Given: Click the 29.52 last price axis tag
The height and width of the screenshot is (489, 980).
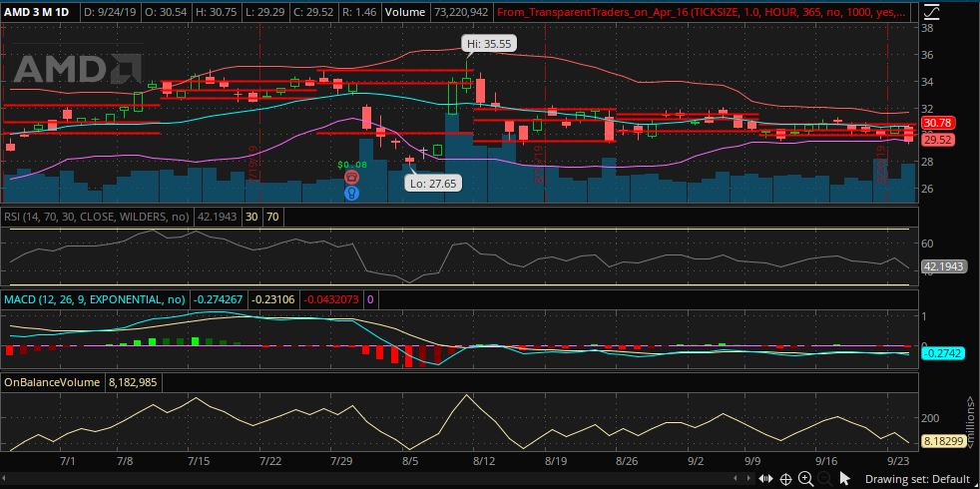Looking at the screenshot, I should pos(937,140).
